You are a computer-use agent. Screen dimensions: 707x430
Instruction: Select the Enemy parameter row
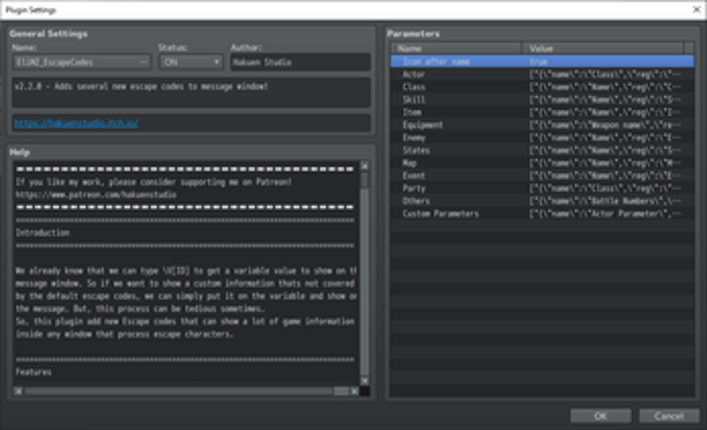542,137
